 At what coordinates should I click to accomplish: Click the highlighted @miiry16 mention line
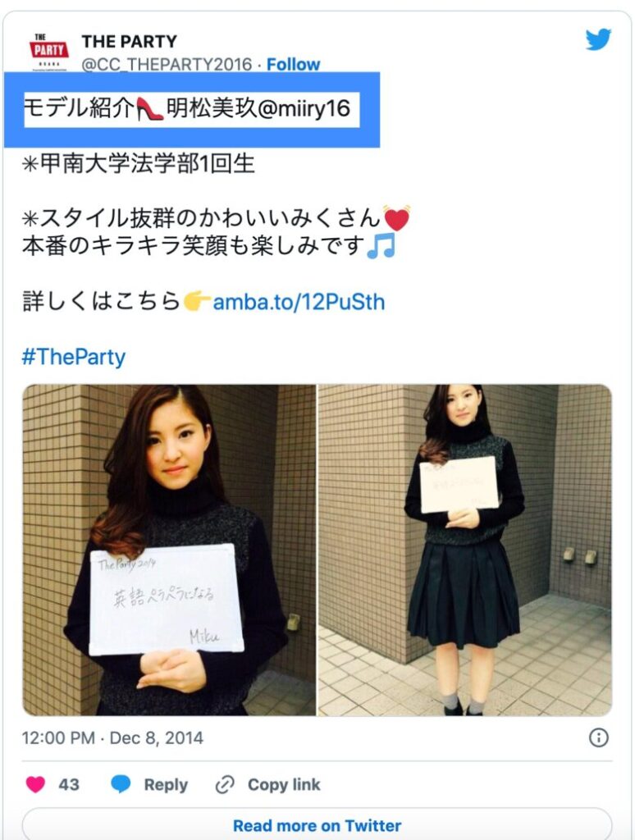(191, 109)
